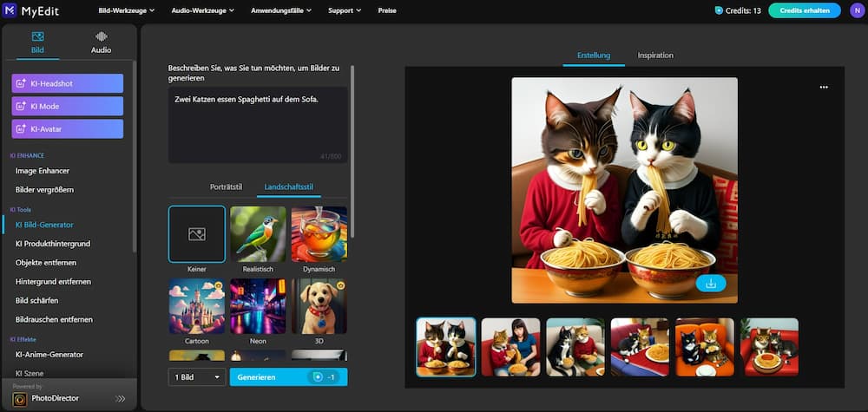Choose the Cartoon castle style
The height and width of the screenshot is (412, 868).
pos(196,306)
